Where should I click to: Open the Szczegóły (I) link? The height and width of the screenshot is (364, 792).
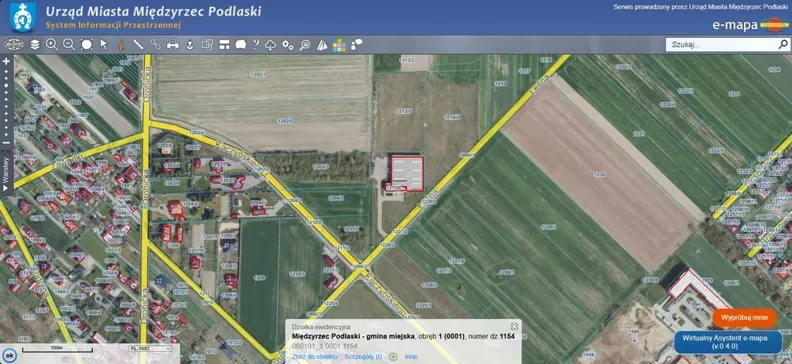[363, 356]
